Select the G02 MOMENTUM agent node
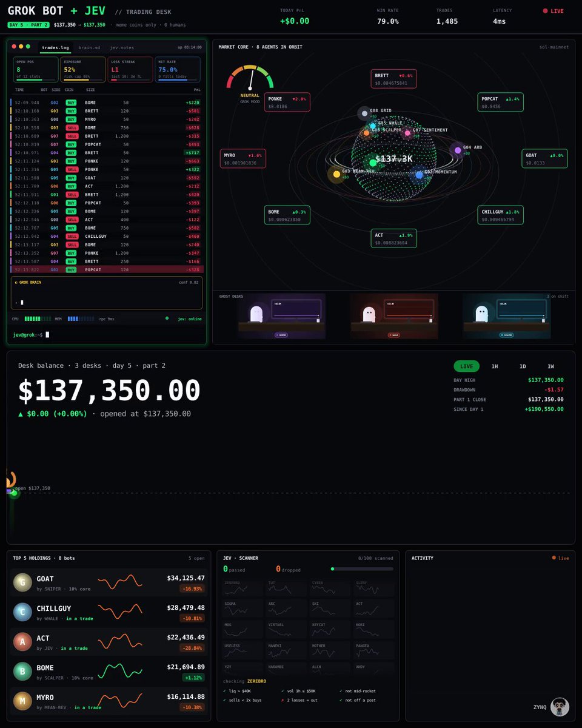The height and width of the screenshot is (728, 582). coord(419,175)
